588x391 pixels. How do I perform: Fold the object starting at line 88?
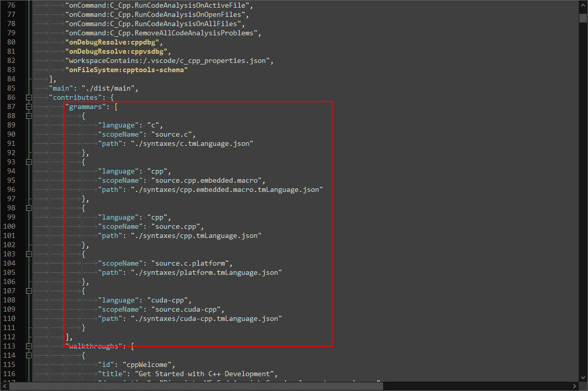pos(29,116)
